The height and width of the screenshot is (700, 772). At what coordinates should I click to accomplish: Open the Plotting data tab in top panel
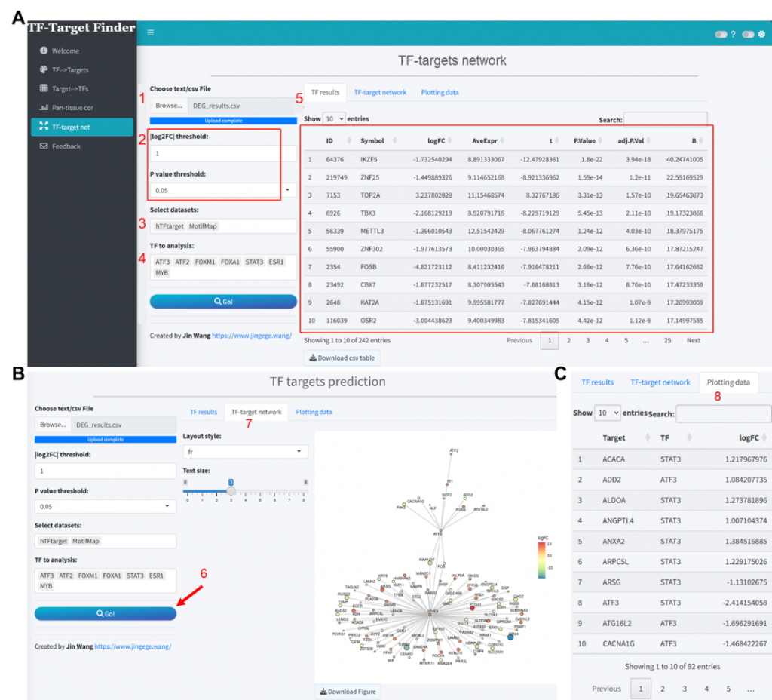click(440, 92)
